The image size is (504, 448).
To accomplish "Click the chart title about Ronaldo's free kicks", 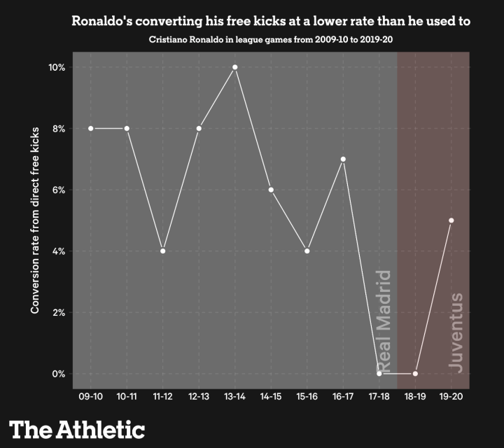I will coord(271,21).
